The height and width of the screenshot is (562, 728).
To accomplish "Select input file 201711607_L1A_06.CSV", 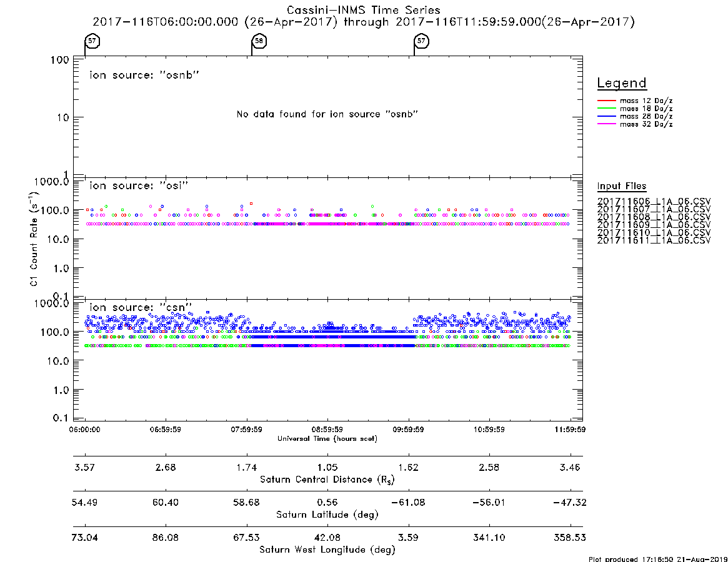I will click(x=654, y=209).
